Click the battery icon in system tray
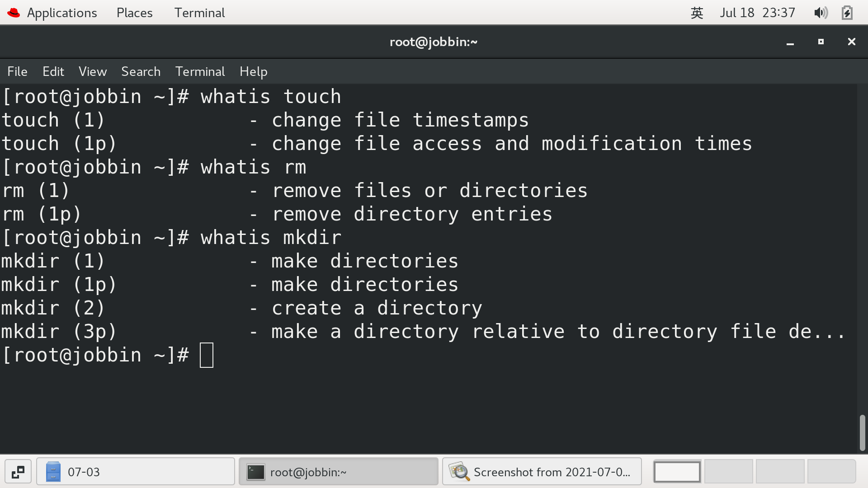Screen dimensions: 868x488 tap(847, 13)
